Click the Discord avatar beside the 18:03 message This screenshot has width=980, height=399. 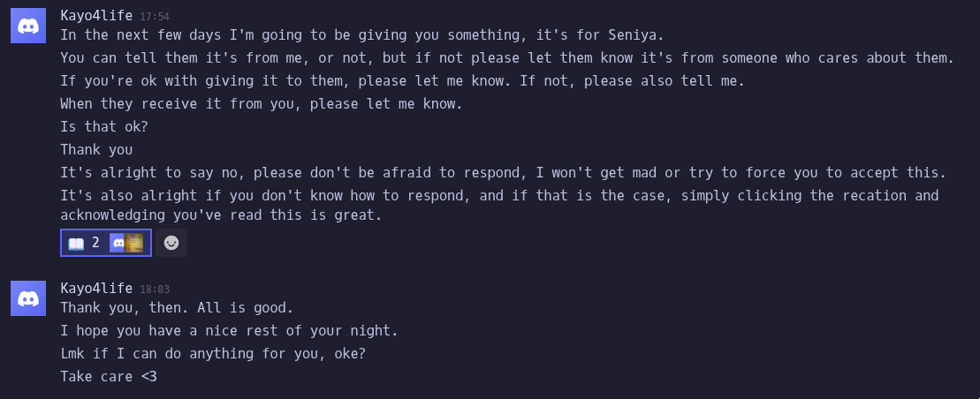[x=28, y=298]
